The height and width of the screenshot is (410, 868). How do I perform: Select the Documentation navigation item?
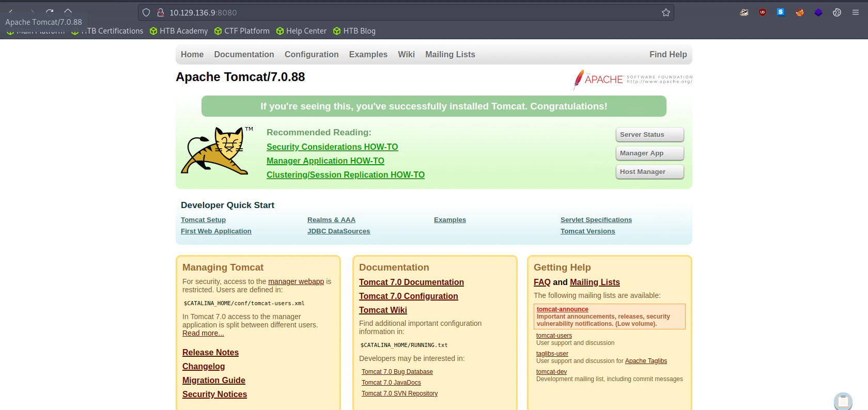pyautogui.click(x=244, y=54)
